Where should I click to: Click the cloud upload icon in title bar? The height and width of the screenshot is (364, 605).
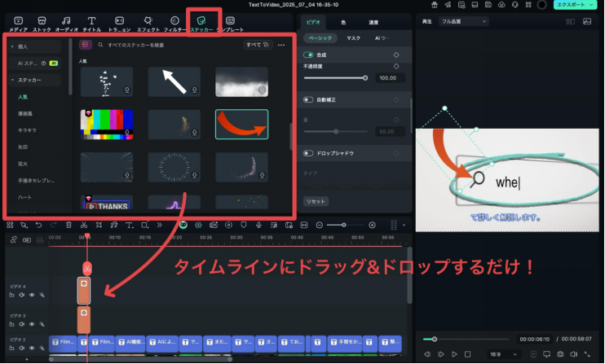click(x=501, y=5)
